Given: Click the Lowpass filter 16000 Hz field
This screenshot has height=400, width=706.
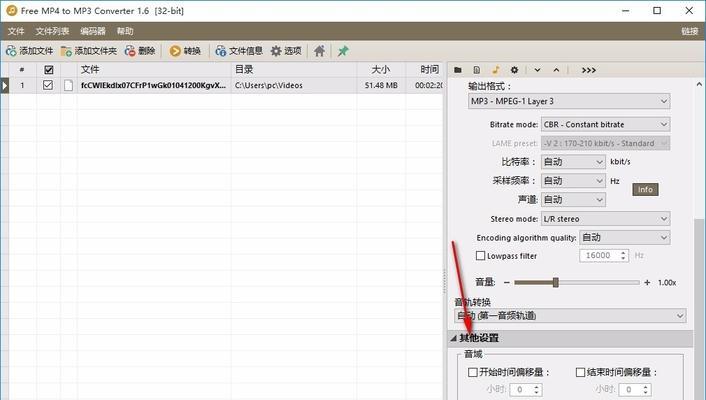Looking at the screenshot, I should pos(599,256).
